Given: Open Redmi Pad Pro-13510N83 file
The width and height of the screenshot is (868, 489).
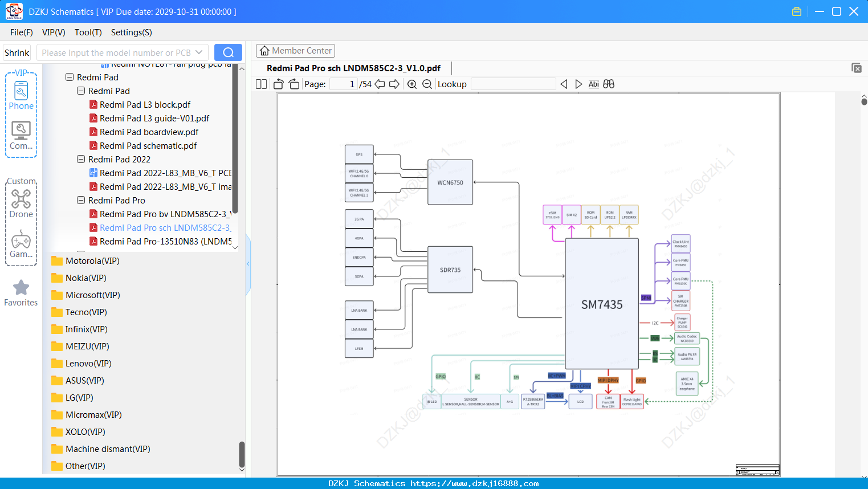Looking at the screenshot, I should pos(160,242).
